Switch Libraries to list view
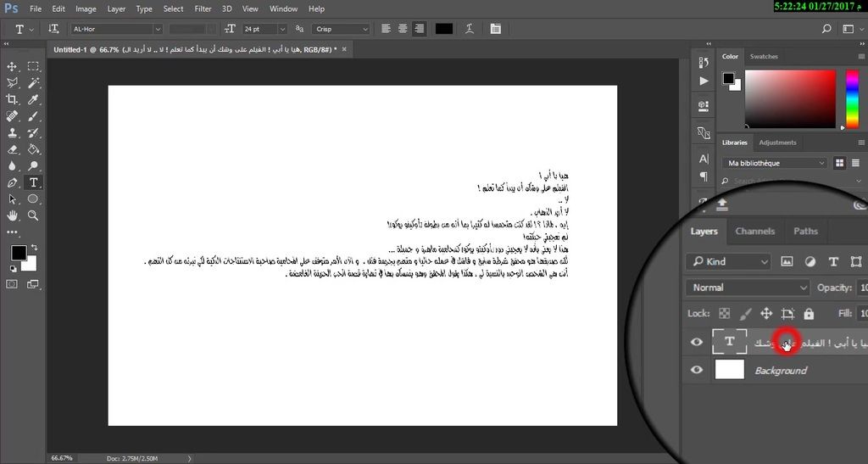 (855, 163)
